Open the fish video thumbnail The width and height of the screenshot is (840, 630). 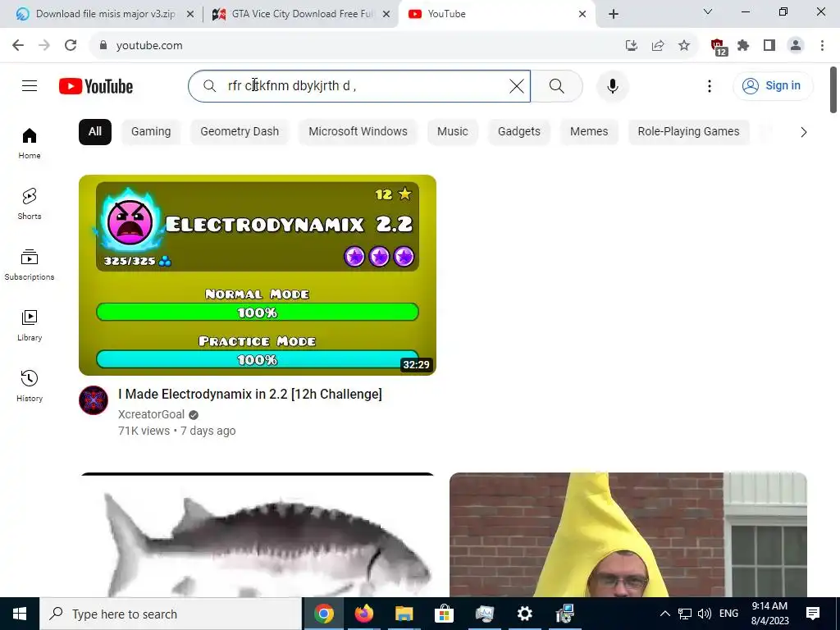[257, 535]
